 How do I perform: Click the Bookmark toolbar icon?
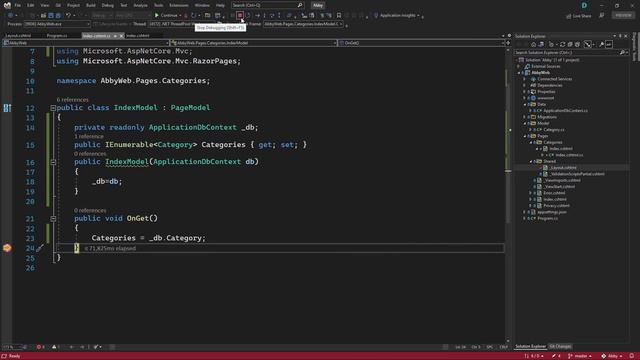(339, 16)
